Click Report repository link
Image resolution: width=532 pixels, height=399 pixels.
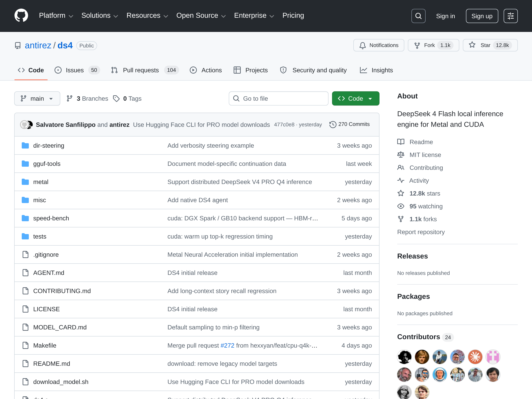coord(421,232)
